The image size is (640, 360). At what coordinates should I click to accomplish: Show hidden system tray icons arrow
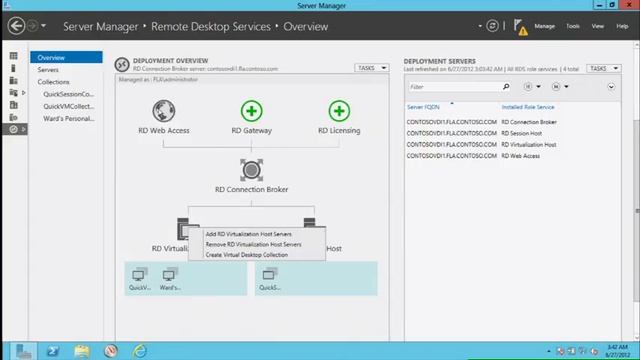(549, 351)
